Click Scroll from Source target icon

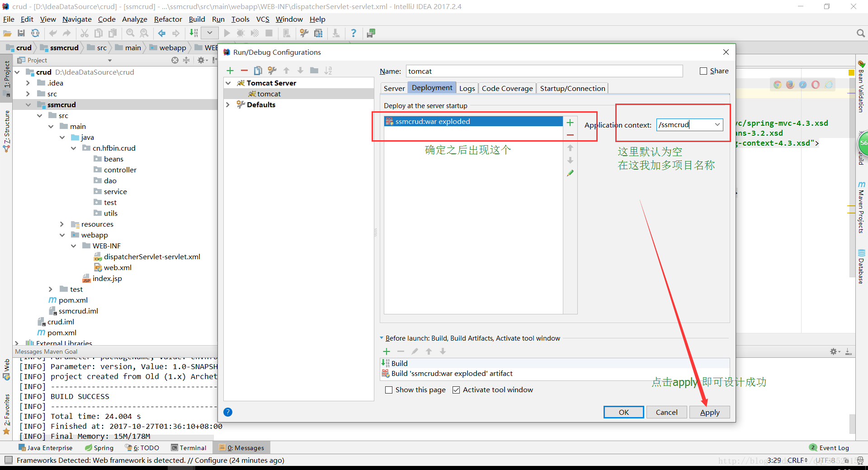[175, 60]
